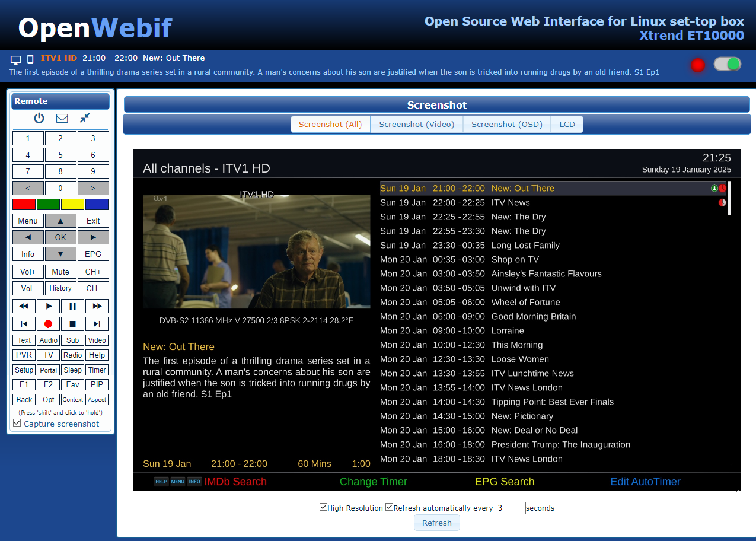Click 'IMDb Search' in screenshot

(x=235, y=482)
